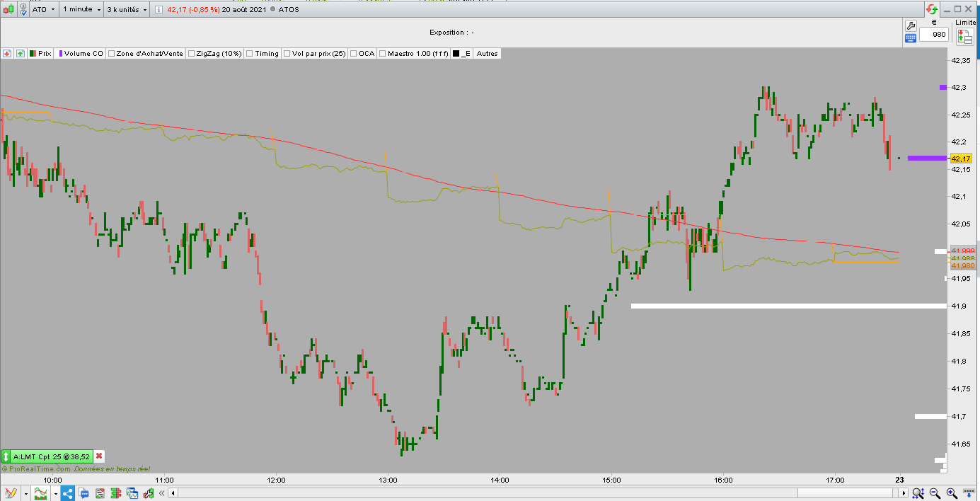The width and height of the screenshot is (980, 501).
Task: Open the instrument info icon
Action: click(158, 10)
